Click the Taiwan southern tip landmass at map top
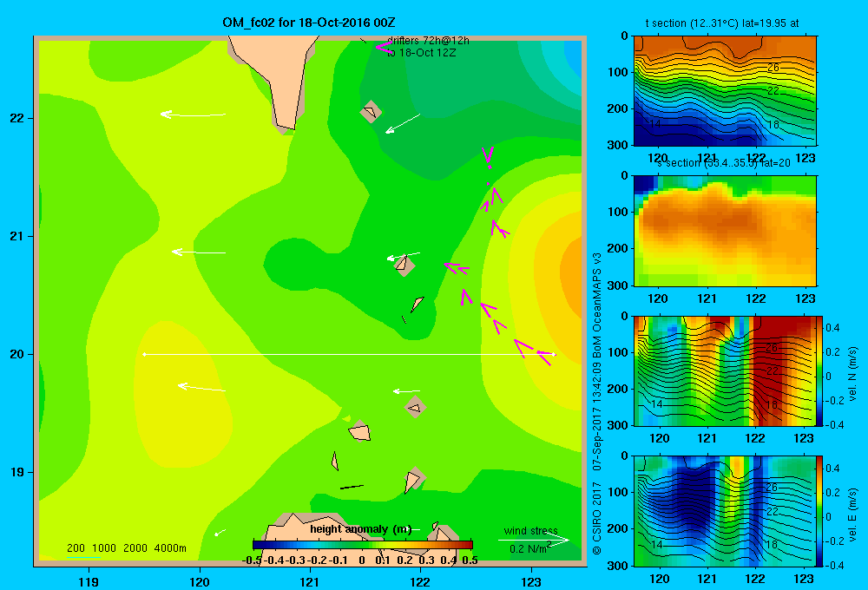 [x=277, y=77]
